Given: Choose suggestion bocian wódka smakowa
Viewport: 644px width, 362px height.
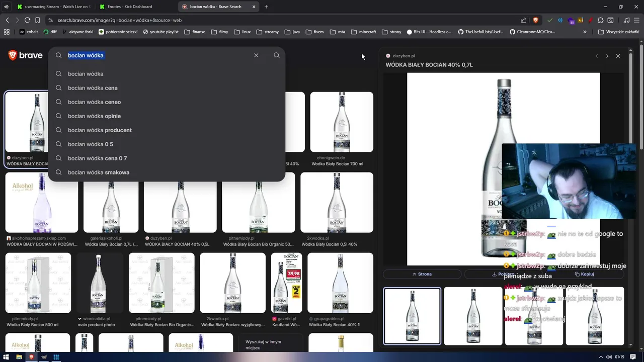Looking at the screenshot, I should click(167, 172).
